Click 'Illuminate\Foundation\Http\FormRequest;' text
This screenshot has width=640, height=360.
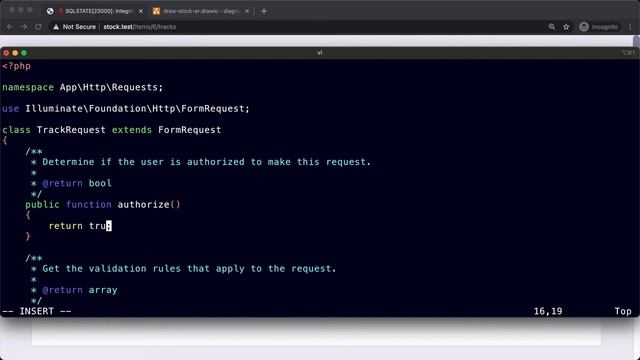(x=137, y=109)
